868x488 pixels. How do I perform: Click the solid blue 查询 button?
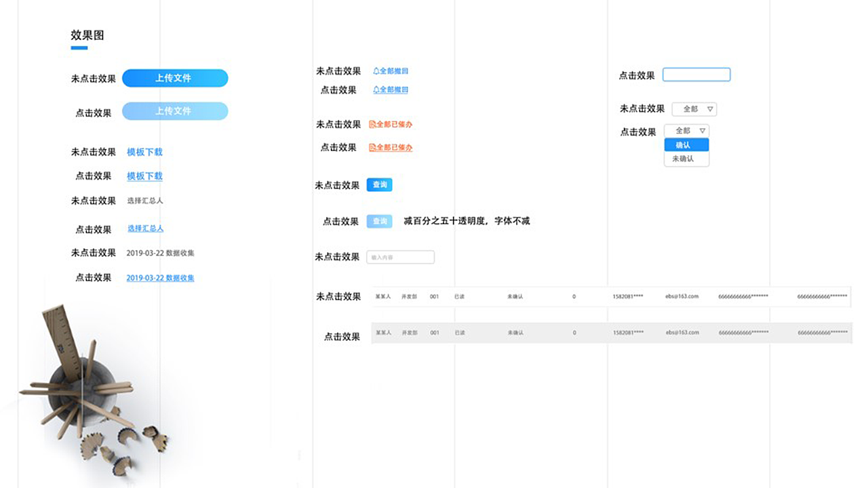tap(380, 184)
